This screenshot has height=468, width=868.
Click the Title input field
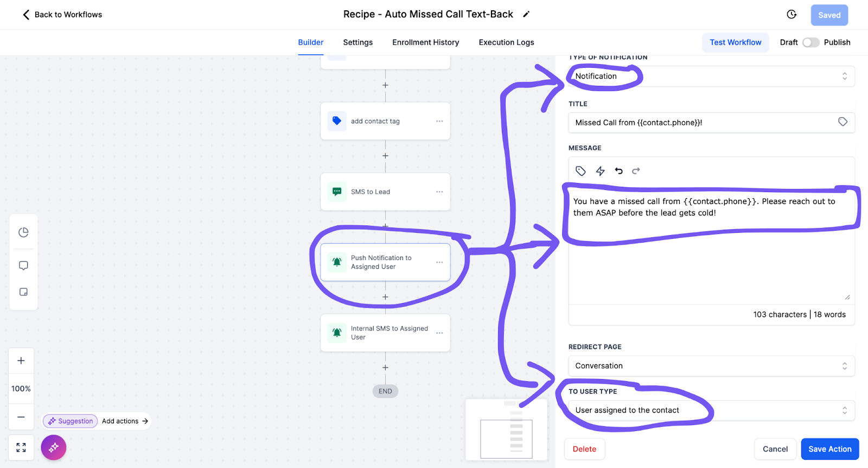[712, 123]
